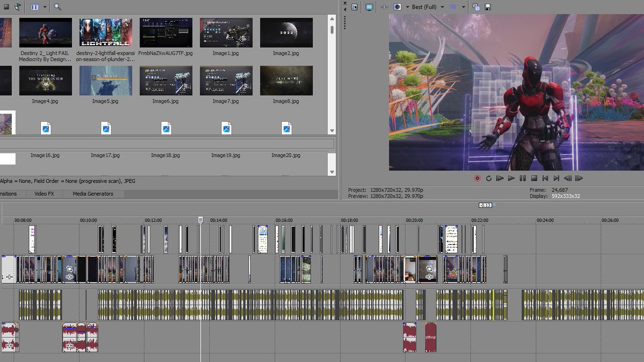The height and width of the screenshot is (362, 644).
Task: Select the FrmbNaZXwAUG7TF.jpg thumbnail
Action: (x=166, y=33)
